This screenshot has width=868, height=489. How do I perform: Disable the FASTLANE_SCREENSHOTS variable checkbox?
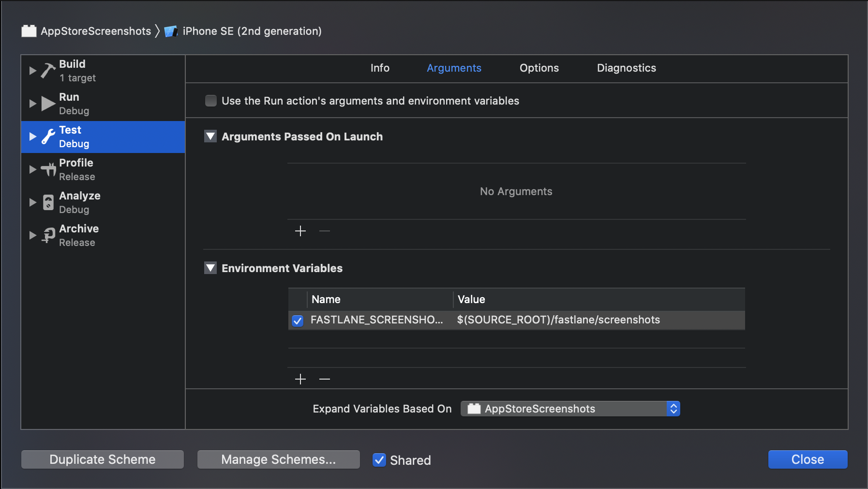(x=298, y=321)
